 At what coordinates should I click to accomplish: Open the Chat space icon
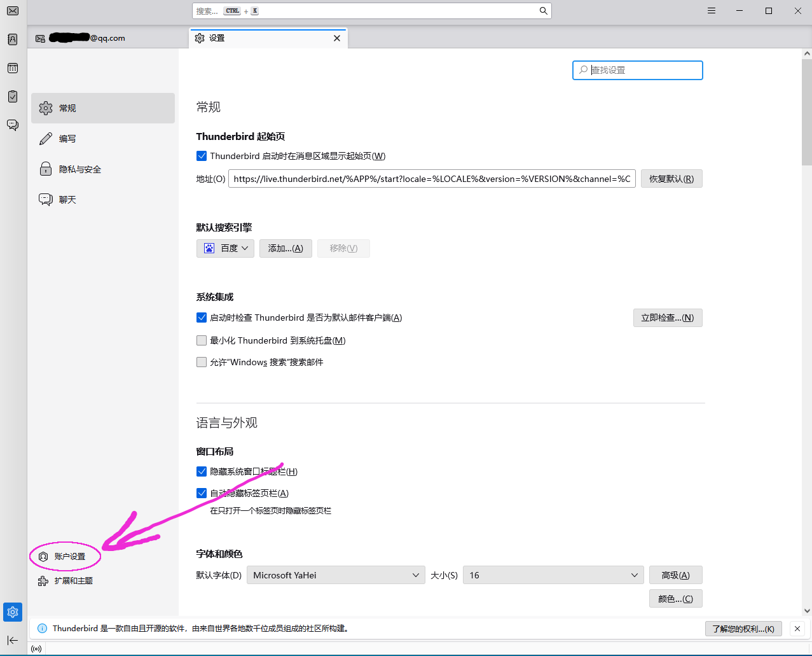click(x=13, y=125)
